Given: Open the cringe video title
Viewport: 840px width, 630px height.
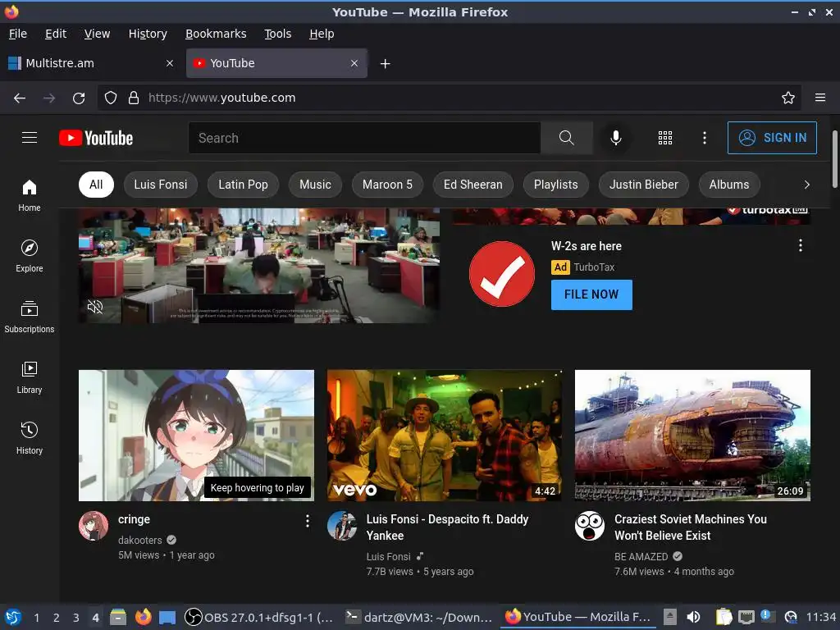Looking at the screenshot, I should pos(134,519).
